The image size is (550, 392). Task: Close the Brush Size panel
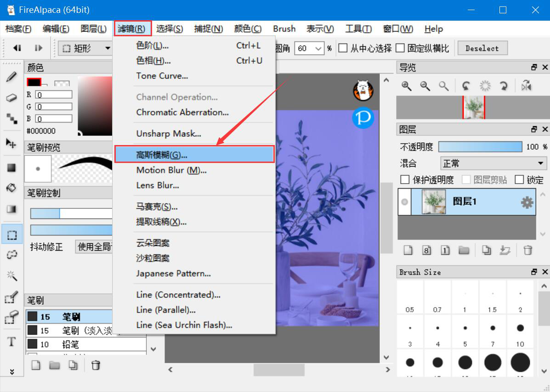[x=545, y=272]
